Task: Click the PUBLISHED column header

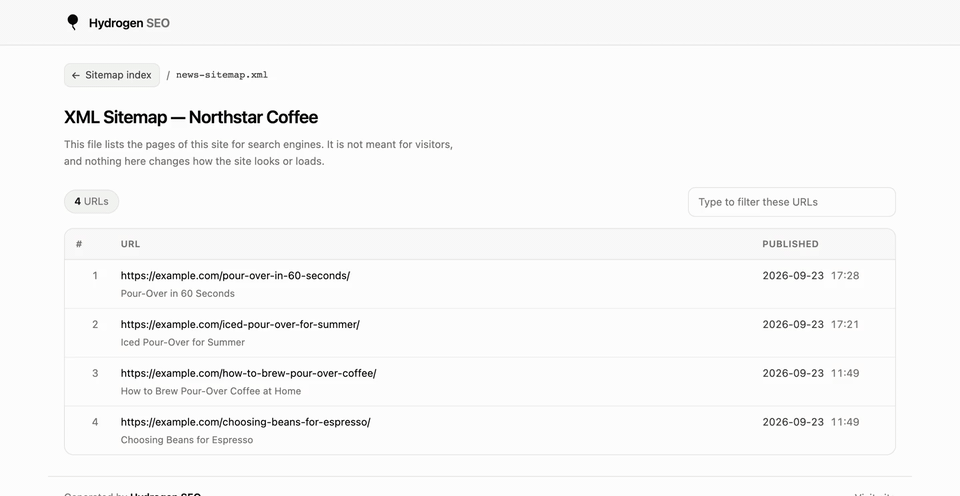Action: pos(790,244)
